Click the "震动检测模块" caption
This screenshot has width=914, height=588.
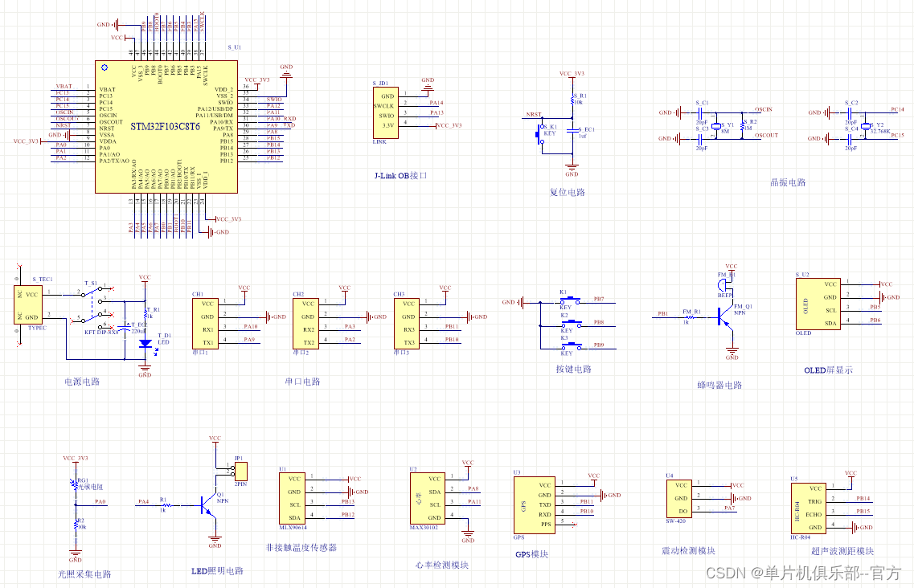[x=688, y=551]
